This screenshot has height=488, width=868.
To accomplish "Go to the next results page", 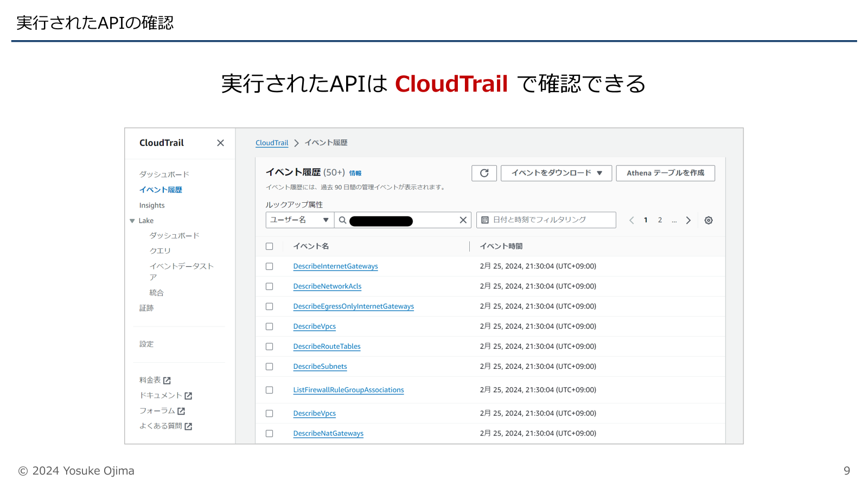I will 688,220.
